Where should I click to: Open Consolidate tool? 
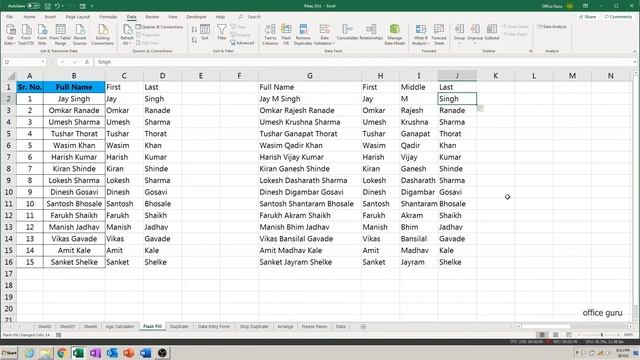coord(347,33)
